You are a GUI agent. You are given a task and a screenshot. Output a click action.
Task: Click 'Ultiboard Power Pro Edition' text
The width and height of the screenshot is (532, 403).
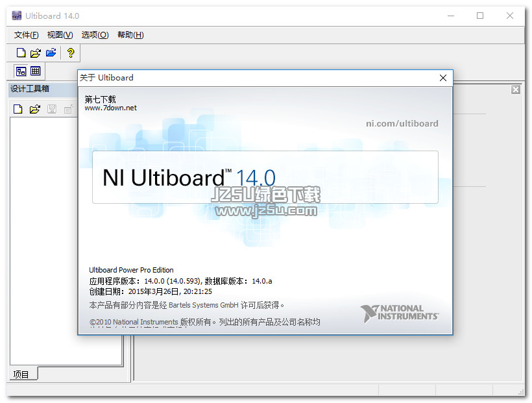click(x=131, y=270)
